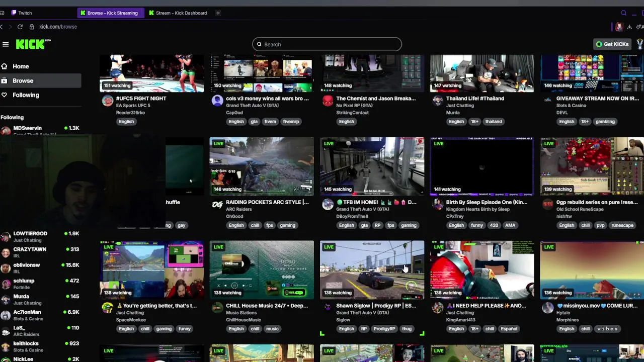Click the thailand tag on Murda stream

(494, 122)
